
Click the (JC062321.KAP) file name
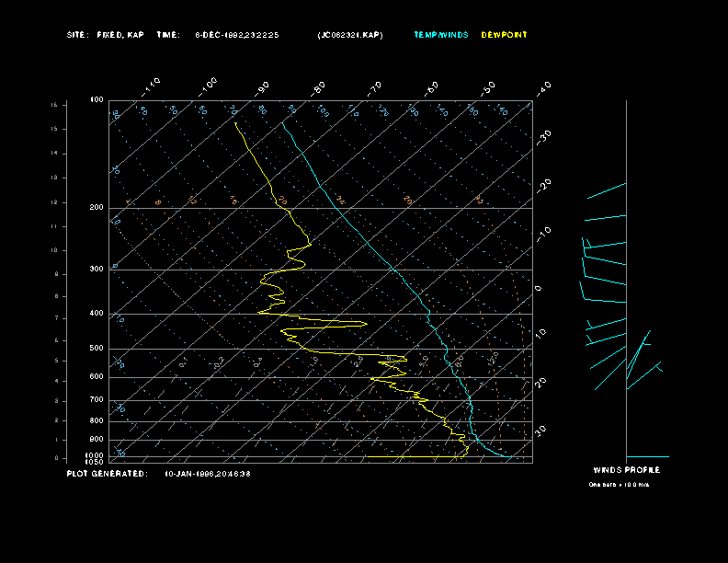[350, 35]
